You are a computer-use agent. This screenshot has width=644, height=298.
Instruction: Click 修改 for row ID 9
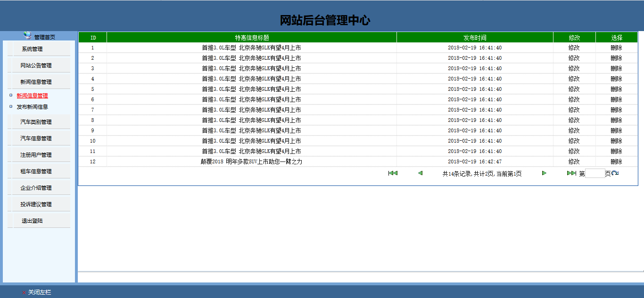tap(574, 130)
